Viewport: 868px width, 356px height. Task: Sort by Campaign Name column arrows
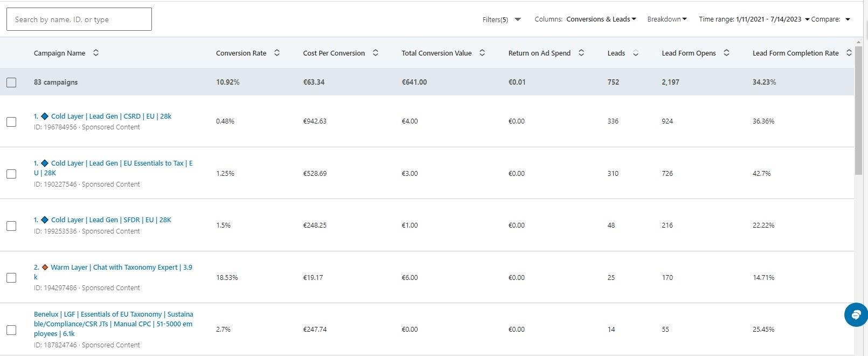96,53
